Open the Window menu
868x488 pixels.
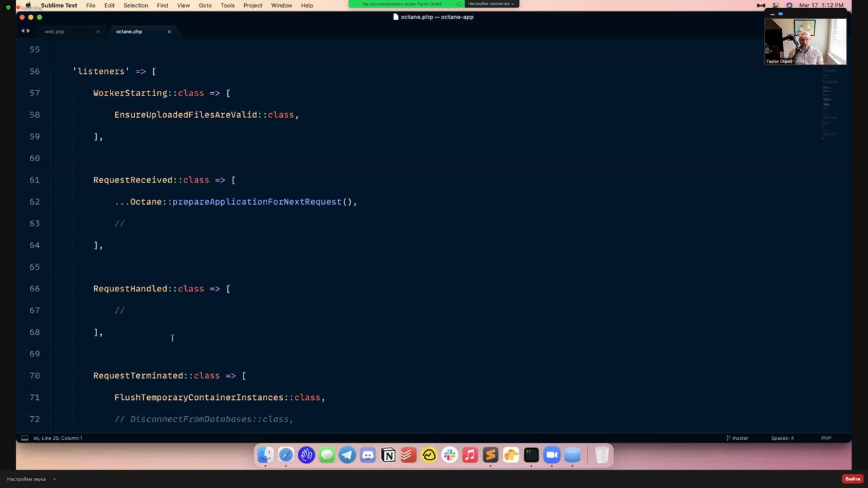(x=281, y=5)
